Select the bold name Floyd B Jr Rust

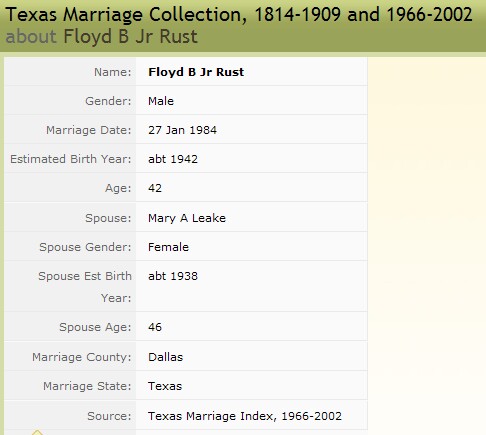(x=196, y=72)
